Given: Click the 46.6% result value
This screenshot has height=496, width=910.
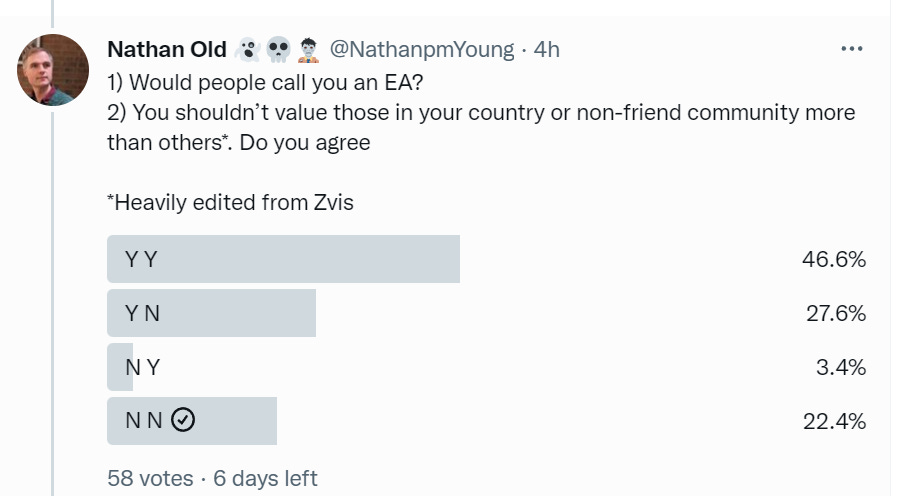Looking at the screenshot, I should (834, 259).
